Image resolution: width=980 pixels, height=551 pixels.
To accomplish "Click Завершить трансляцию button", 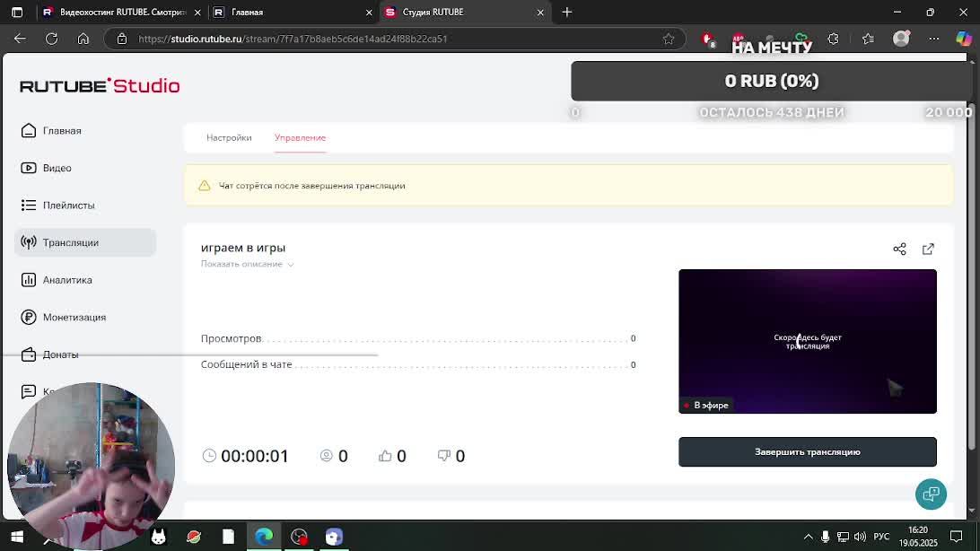I will tap(808, 451).
